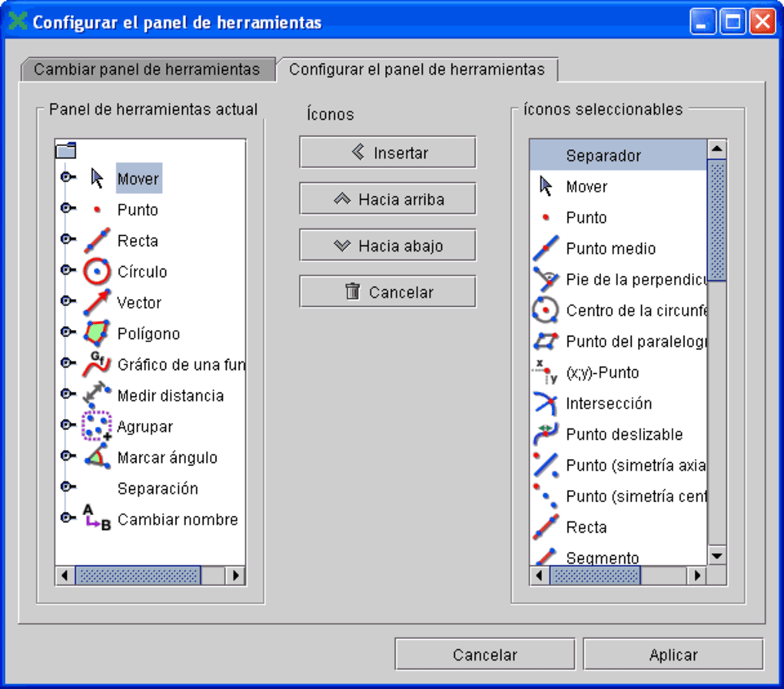Screen dimensions: 784x689
Task: Click right arrow of current panel horizontal scrollbar
Action: point(236,575)
